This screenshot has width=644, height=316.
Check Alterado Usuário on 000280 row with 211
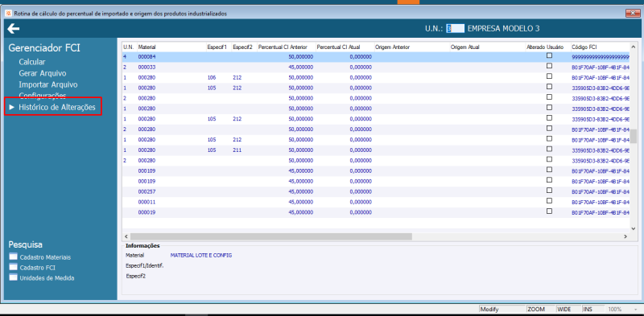[549, 149]
